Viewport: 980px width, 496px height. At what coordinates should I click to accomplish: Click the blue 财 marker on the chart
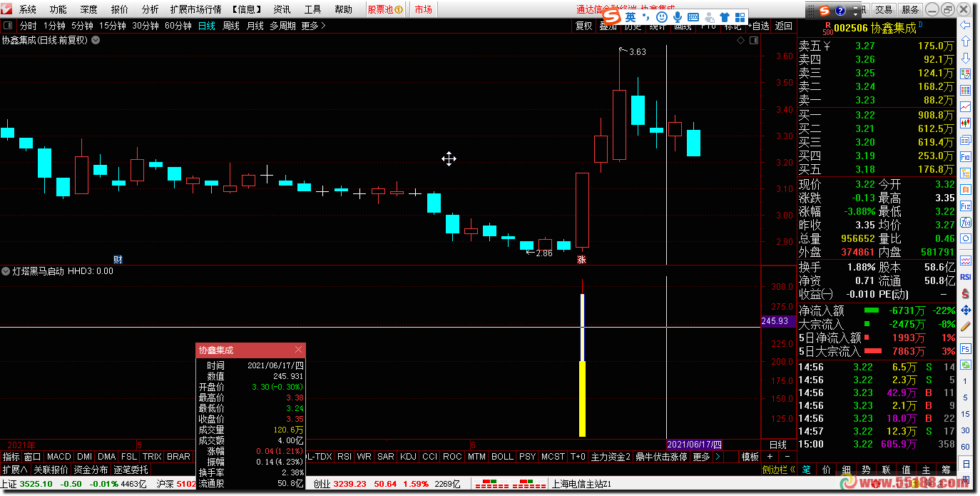118,260
